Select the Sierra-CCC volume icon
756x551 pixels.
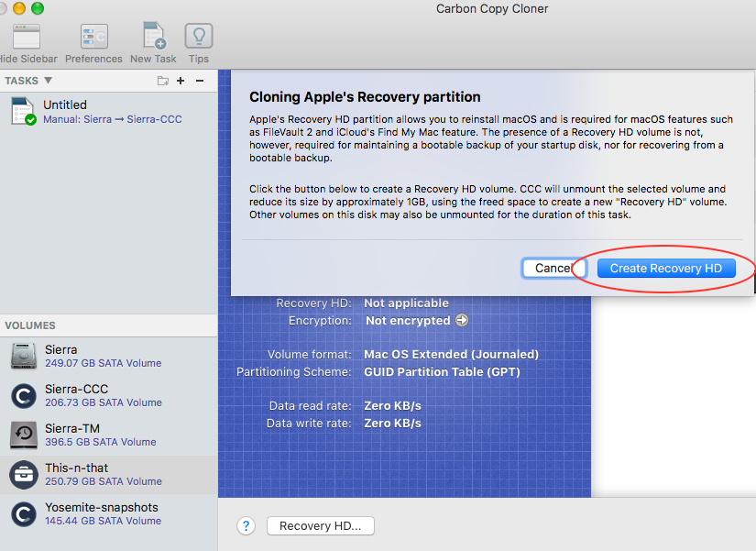pyautogui.click(x=24, y=396)
